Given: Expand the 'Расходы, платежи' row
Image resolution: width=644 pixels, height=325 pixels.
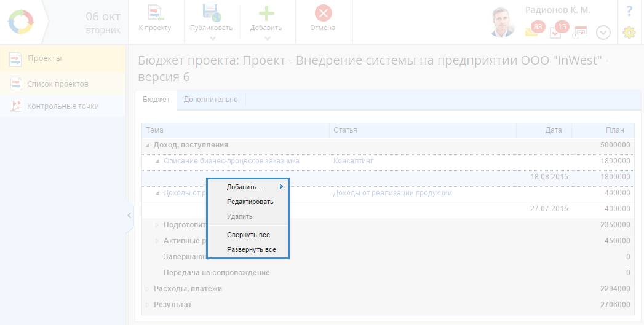Looking at the screenshot, I should (147, 289).
